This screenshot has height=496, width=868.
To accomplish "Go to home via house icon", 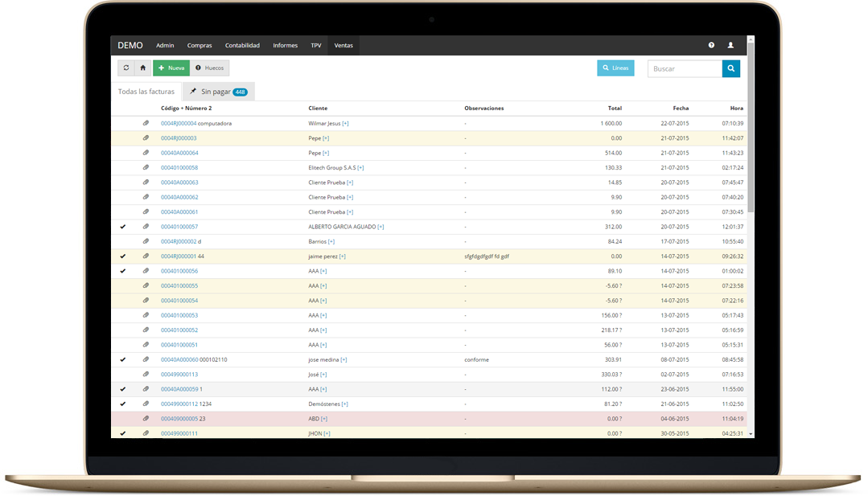I will point(143,68).
